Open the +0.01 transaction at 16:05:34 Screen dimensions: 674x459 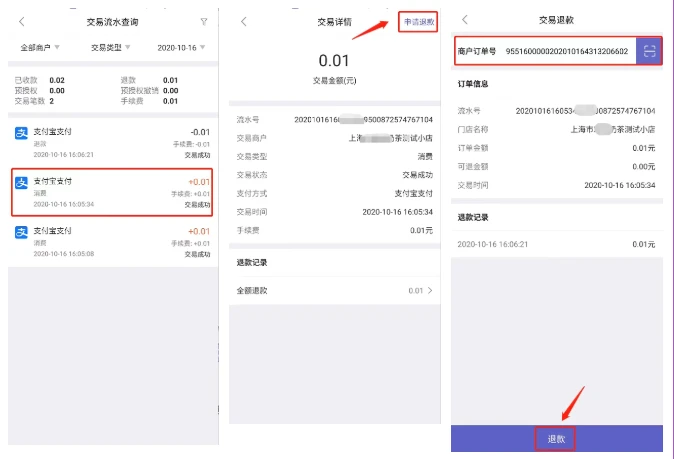(x=113, y=192)
